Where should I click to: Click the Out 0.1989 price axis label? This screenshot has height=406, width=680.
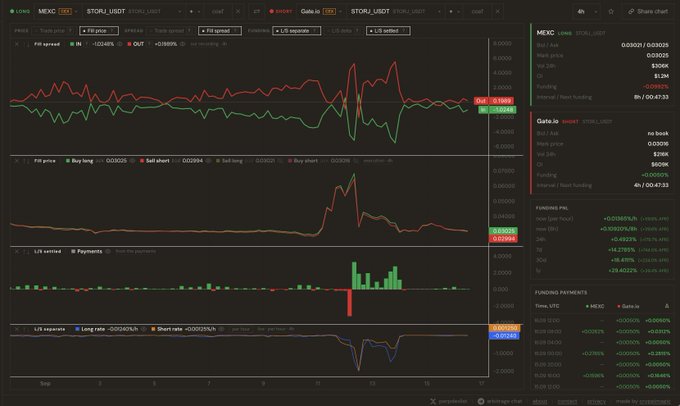tap(494, 101)
